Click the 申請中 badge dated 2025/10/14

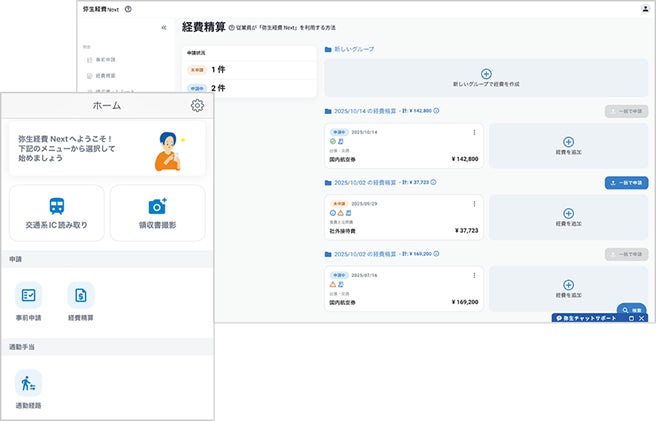coord(339,132)
